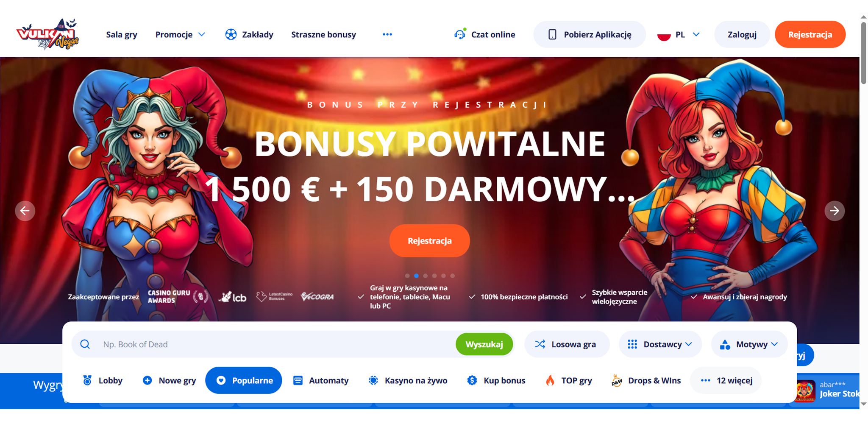This screenshot has width=868, height=421.
Task: Open the Kasyno na żywo tab
Action: pyautogui.click(x=408, y=380)
